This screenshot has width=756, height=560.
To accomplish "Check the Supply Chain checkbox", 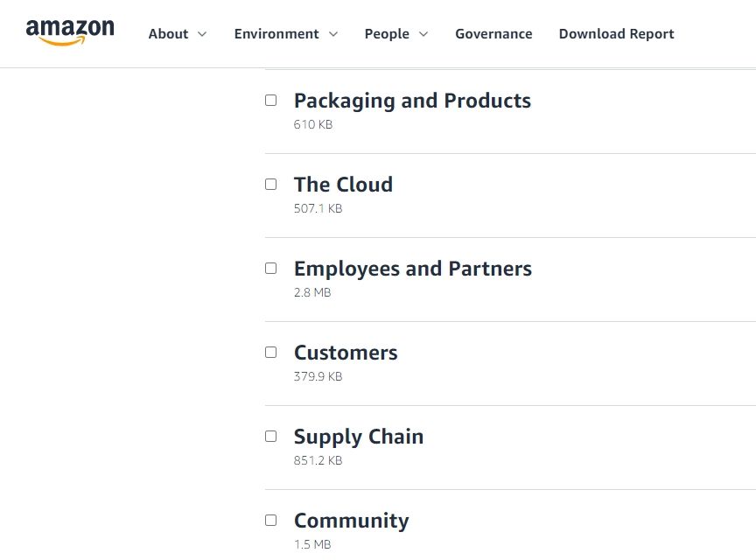I will [x=271, y=437].
